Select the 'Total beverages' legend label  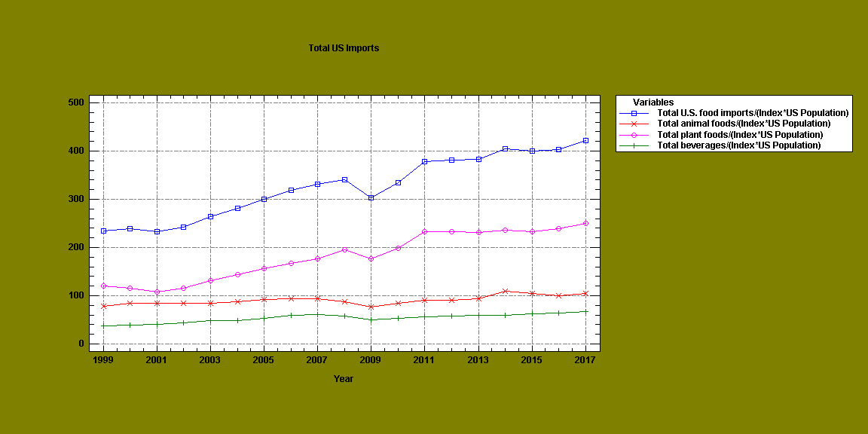[738, 145]
